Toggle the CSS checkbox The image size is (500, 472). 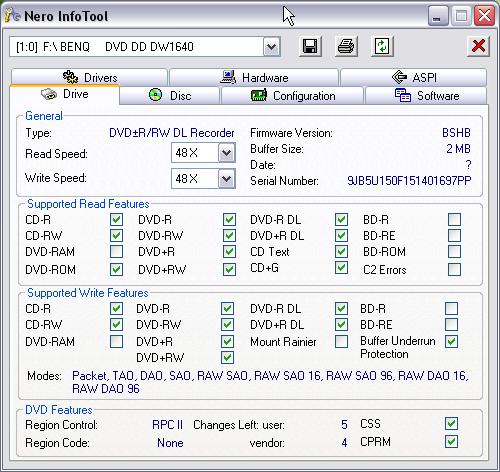[x=452, y=424]
